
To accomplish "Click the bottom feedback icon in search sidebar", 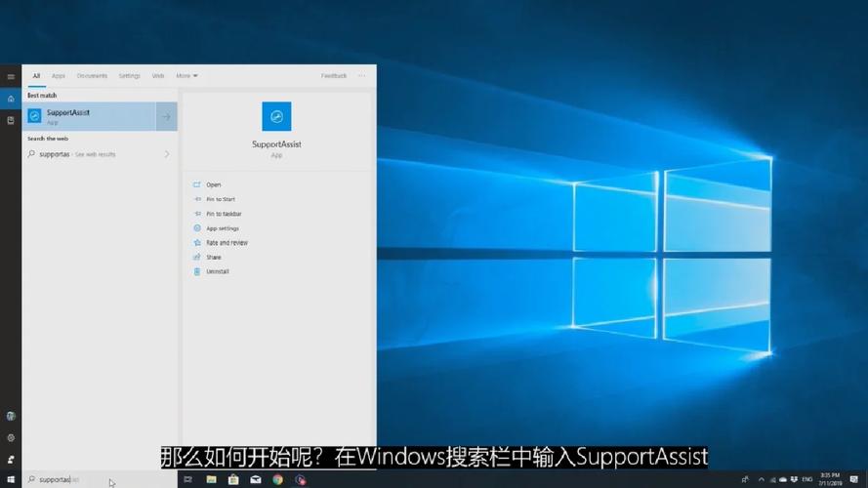I will coord(11,460).
